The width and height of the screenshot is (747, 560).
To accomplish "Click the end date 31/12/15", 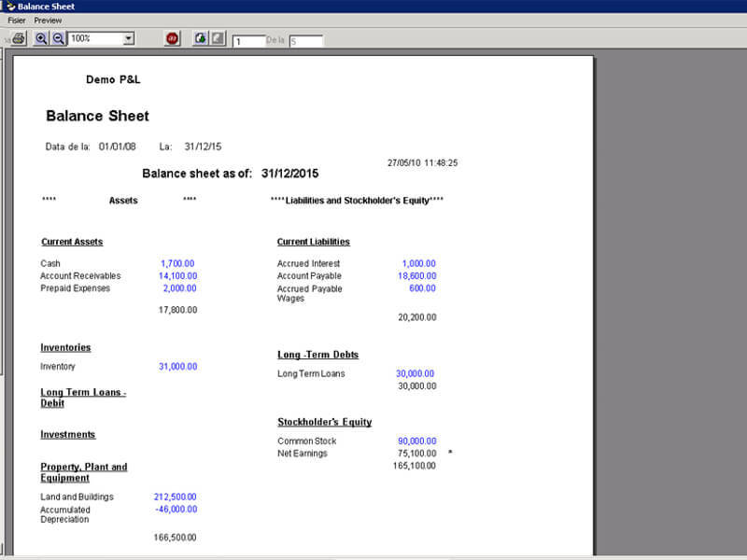I will (x=203, y=147).
